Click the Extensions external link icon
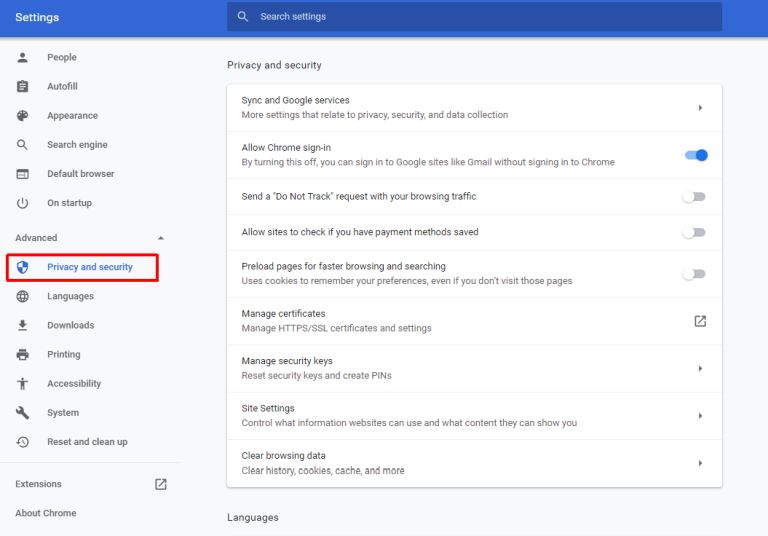The width and height of the screenshot is (768, 536). point(161,484)
